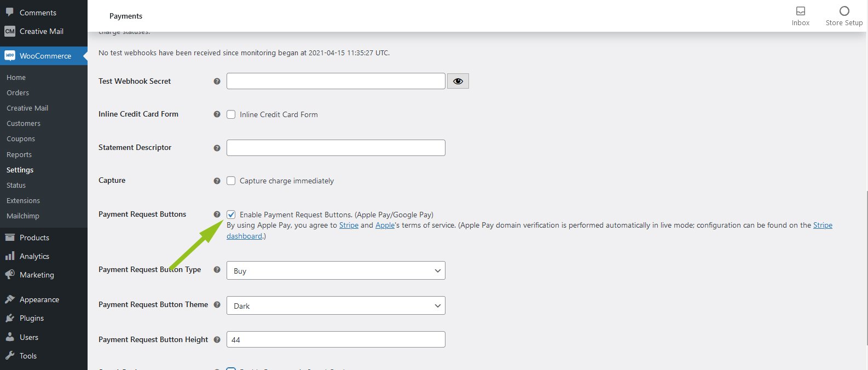Click the Plugins plug icon in sidebar
The image size is (868, 370).
[10, 318]
